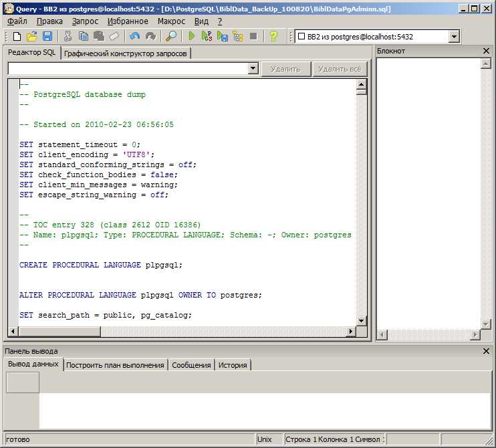Expand the previous queries combo box arrow

[253, 68]
